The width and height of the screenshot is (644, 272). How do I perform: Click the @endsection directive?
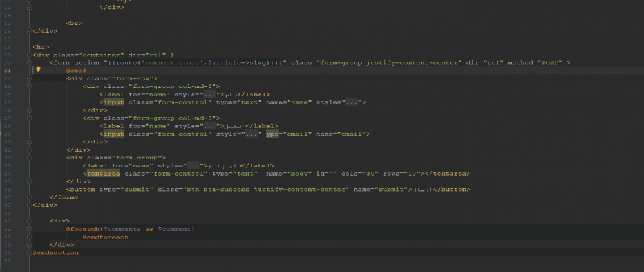55,253
